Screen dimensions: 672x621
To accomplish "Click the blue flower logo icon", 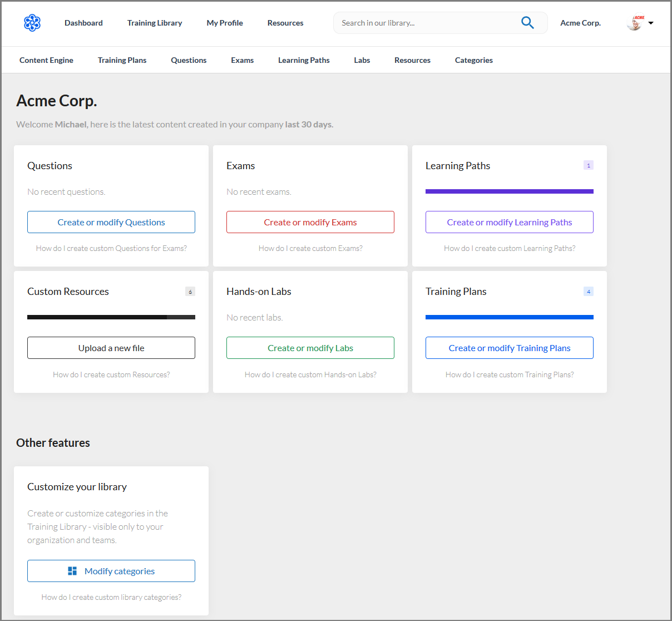I will tap(32, 23).
